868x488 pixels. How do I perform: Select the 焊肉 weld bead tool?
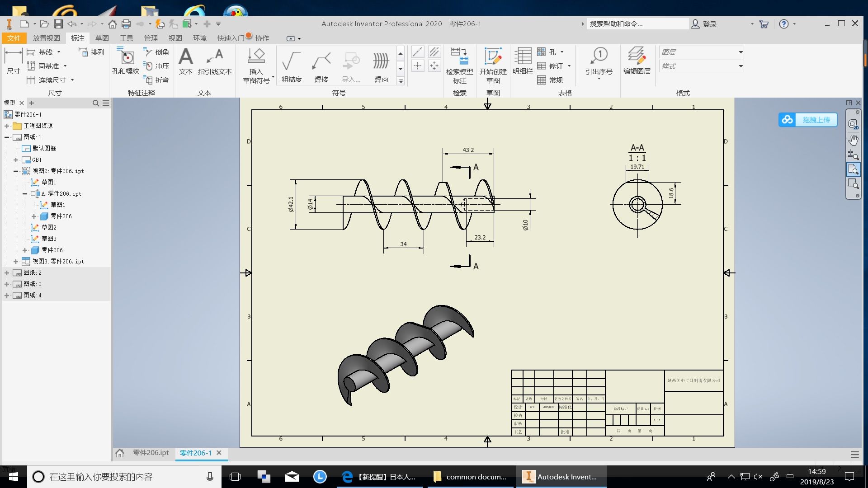click(x=381, y=66)
